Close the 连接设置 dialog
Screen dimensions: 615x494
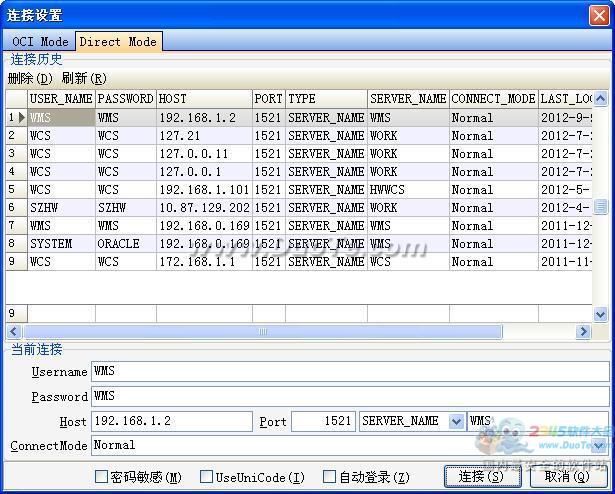599,16
